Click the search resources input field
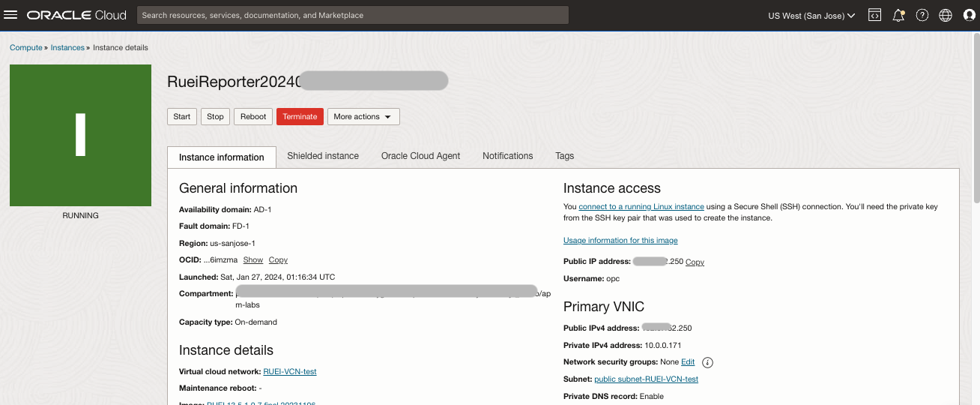Image resolution: width=980 pixels, height=405 pixels. coord(353,15)
